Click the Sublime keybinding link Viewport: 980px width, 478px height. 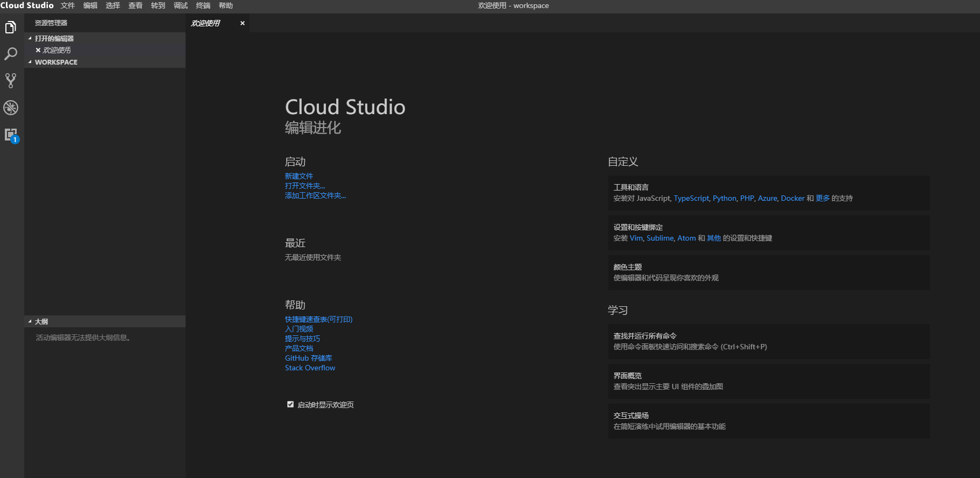point(660,238)
